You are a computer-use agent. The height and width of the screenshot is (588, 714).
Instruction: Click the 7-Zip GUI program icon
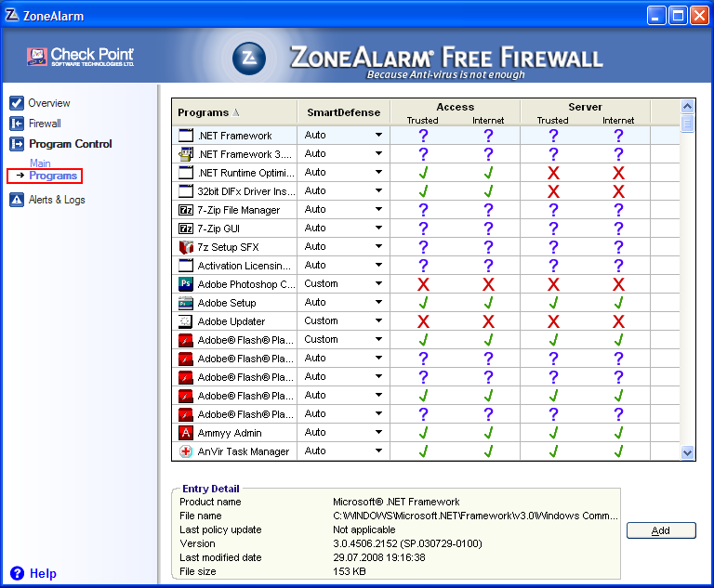(x=186, y=229)
